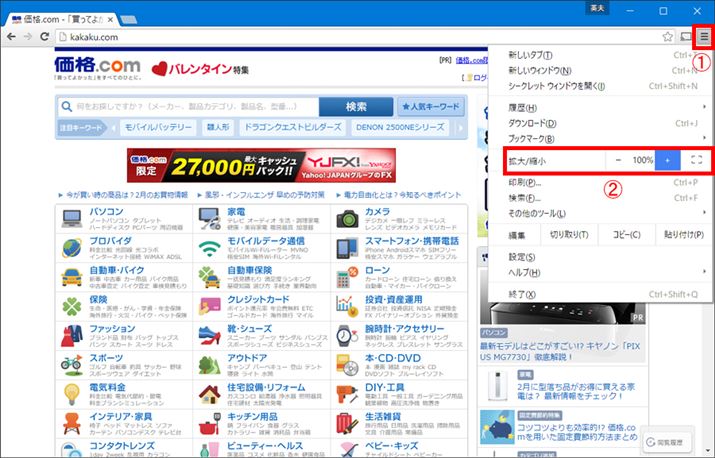Click the パソコン laptop category icon
This screenshot has height=458, width=715.
(x=72, y=219)
